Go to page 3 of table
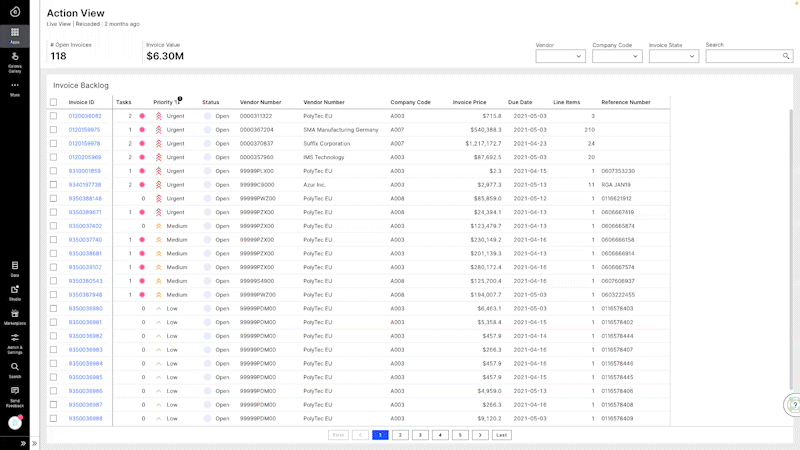This screenshot has width=800, height=450. pos(420,435)
